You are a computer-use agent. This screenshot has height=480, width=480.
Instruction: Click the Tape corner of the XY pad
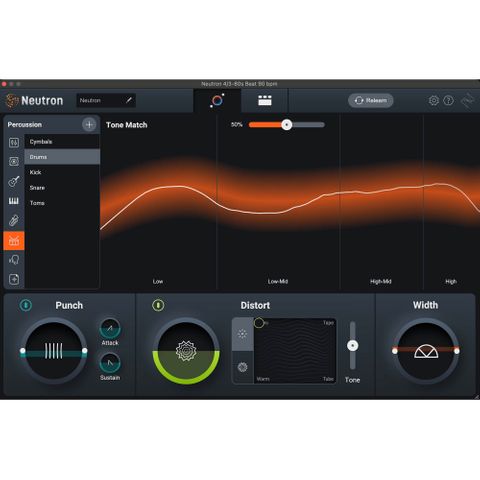point(328,323)
